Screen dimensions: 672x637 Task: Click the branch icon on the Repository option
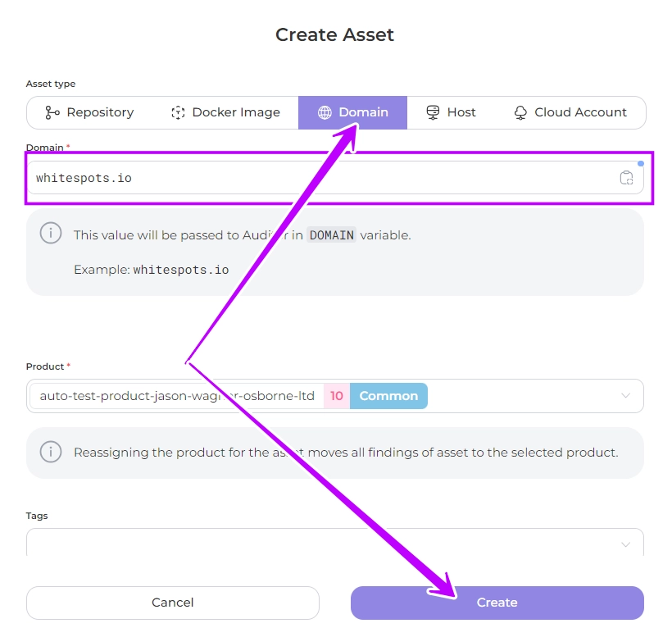coord(52,112)
